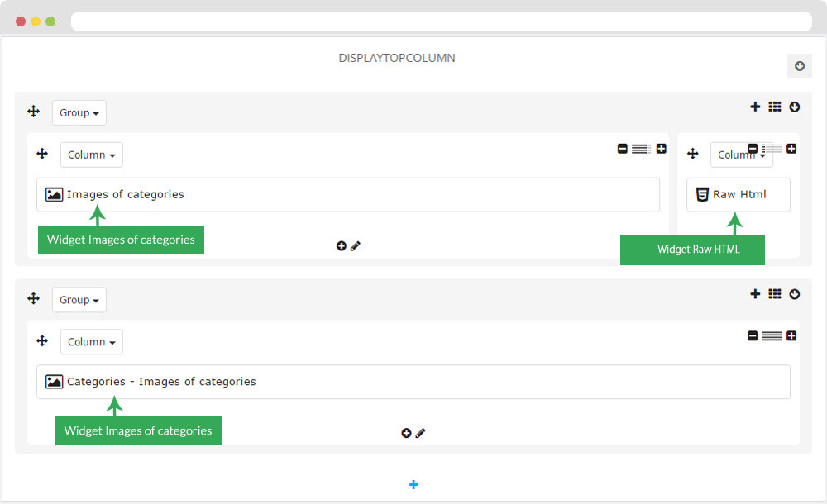
Task: Decrease width of the Images of categories column
Action: (x=623, y=149)
